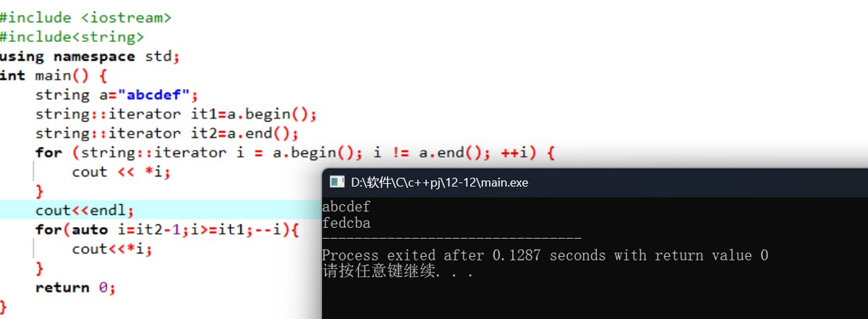Place cursor on the #include <iostream> line
This screenshot has height=319, width=868.
86,17
